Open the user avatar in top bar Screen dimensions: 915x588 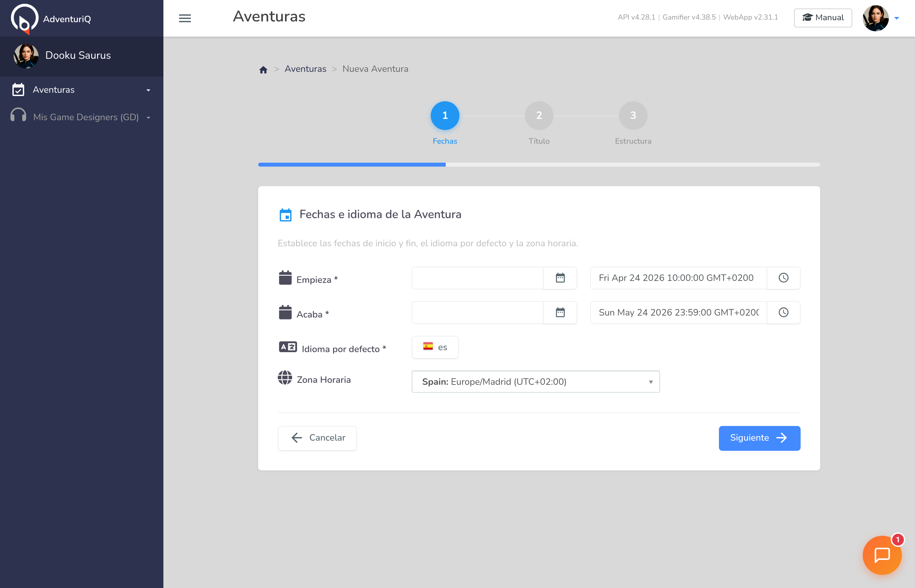click(x=875, y=18)
